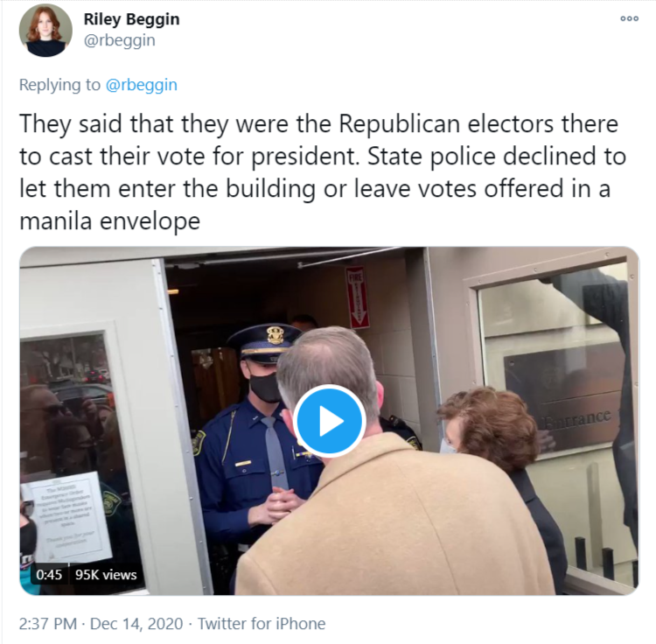This screenshot has width=656, height=644.
Task: Click the 95K views counter
Action: point(106,575)
